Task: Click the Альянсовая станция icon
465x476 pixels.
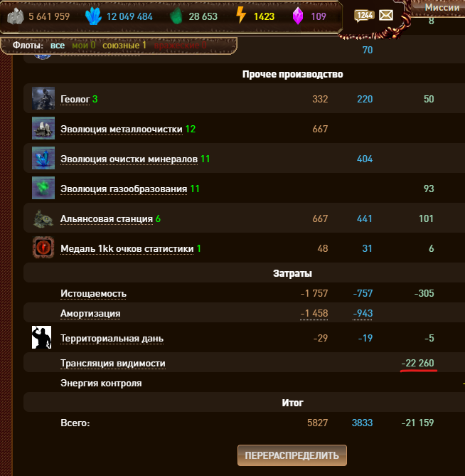Action: coord(43,218)
